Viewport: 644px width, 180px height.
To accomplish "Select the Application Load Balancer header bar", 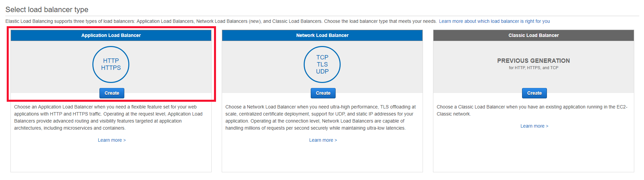I will pos(111,35).
